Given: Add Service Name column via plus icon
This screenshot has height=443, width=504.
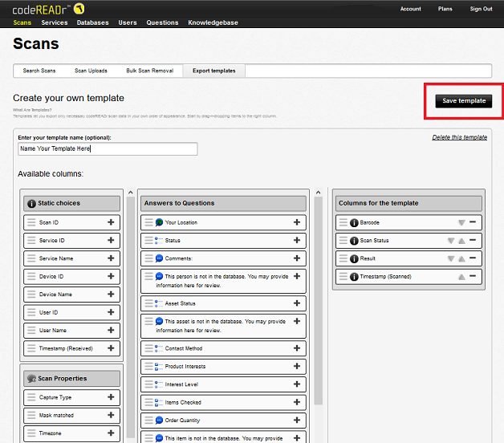Looking at the screenshot, I should tap(111, 258).
